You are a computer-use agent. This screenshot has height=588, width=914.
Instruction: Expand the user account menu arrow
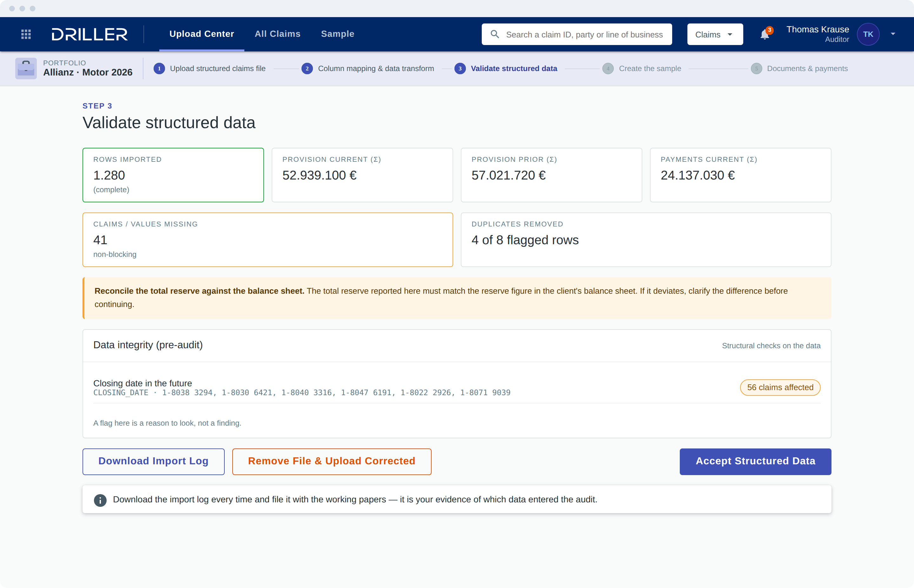pos(893,34)
